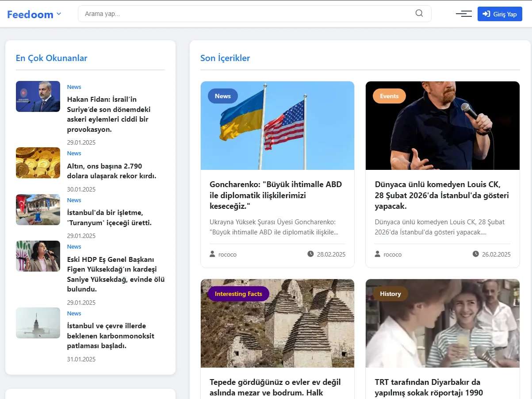
Task: Open the Figen Yüksekdağ article thumbnail
Action: (x=38, y=256)
